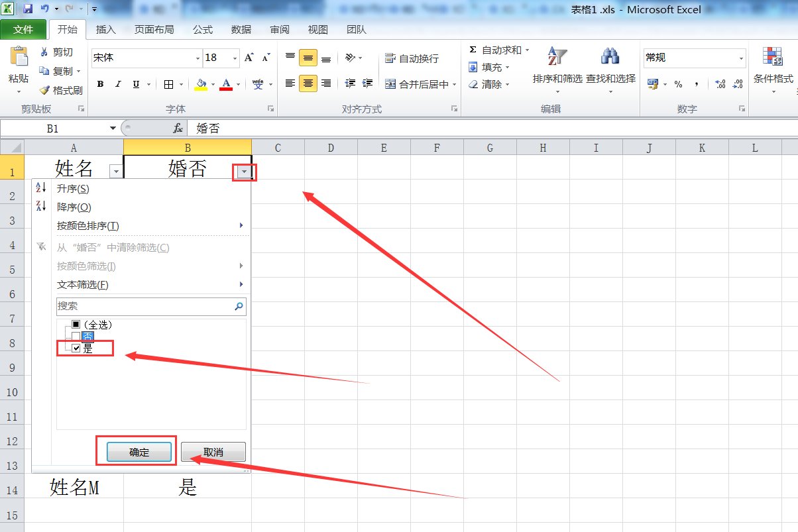Click the Bold formatting icon
Image resolution: width=798 pixels, height=532 pixels.
point(101,84)
